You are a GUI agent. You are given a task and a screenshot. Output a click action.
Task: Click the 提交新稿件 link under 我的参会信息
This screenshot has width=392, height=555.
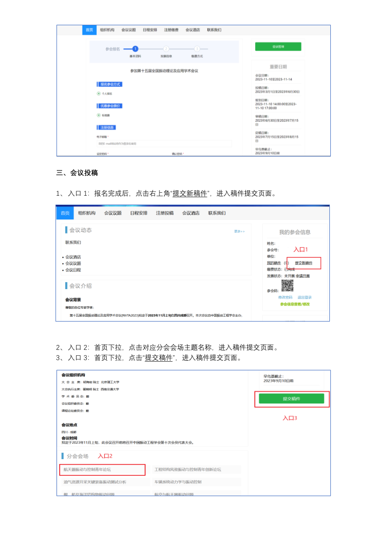(x=304, y=263)
